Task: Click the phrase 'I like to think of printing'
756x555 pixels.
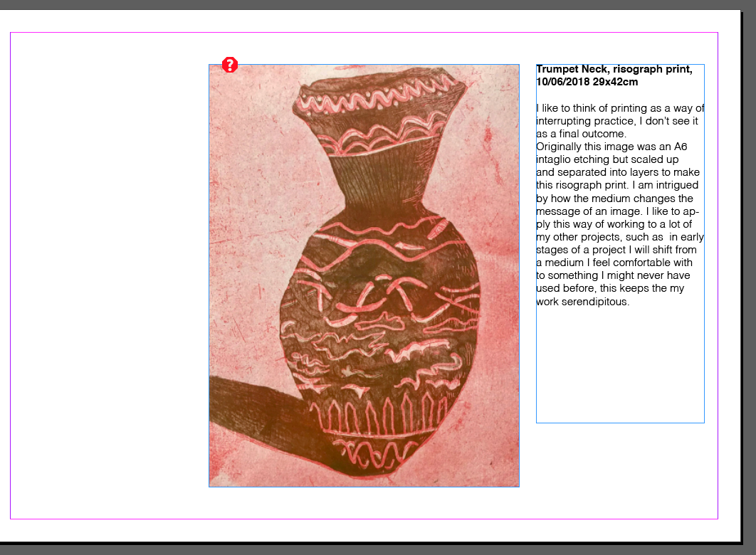Action: click(592, 108)
